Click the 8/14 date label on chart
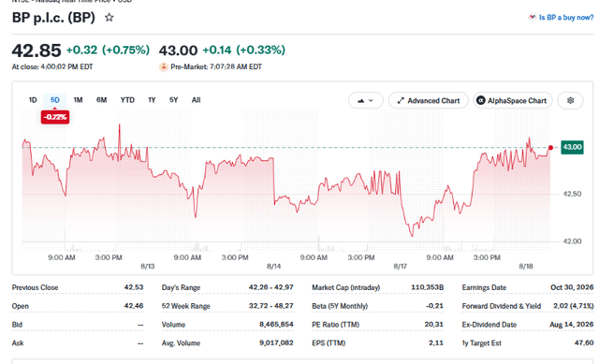Screen dimensions: 599x364 click(273, 267)
